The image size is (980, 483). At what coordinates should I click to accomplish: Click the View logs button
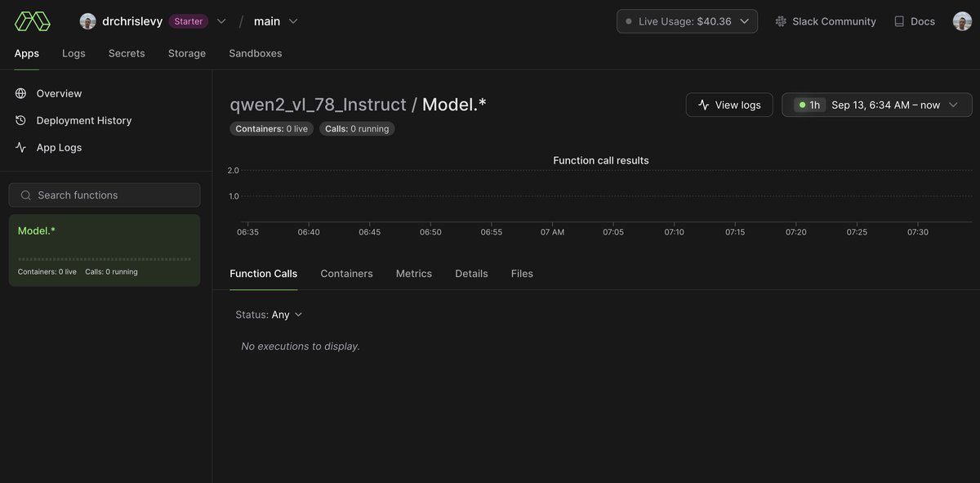(x=729, y=105)
